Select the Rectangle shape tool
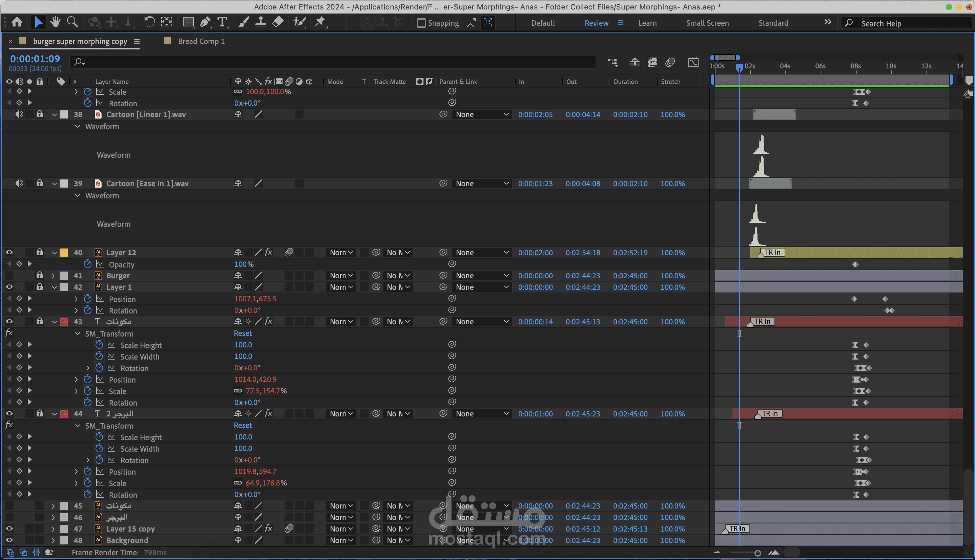Viewport: 975px width, 560px height. click(188, 22)
